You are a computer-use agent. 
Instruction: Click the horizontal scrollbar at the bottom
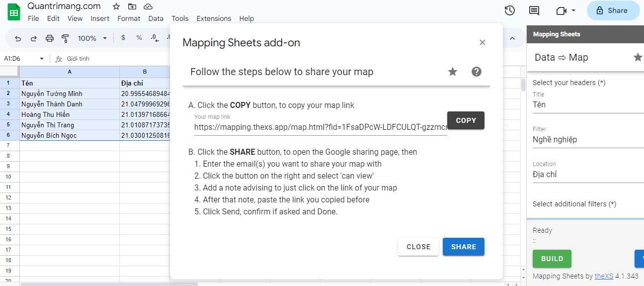click(109, 284)
